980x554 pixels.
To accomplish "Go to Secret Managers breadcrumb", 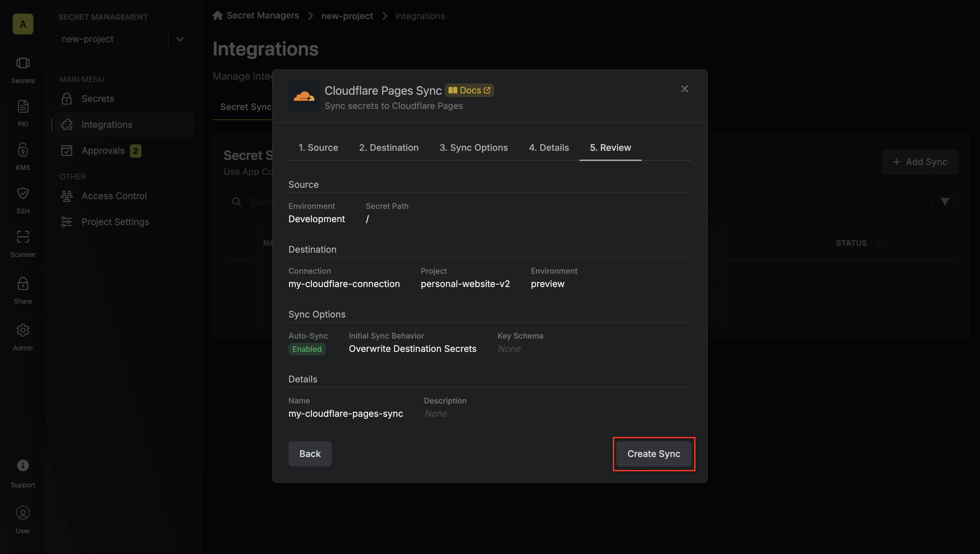I will [x=262, y=16].
